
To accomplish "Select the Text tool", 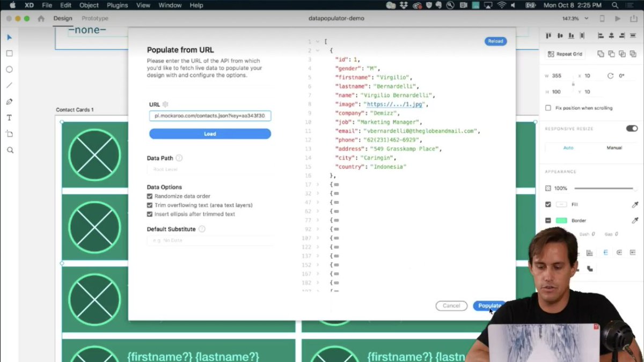I will coord(10,117).
